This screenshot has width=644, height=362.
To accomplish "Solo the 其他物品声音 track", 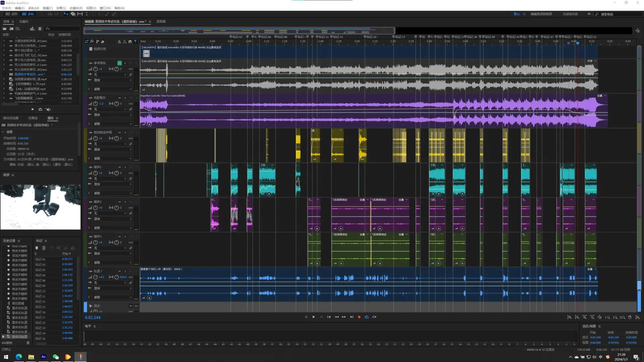I will [x=125, y=132].
